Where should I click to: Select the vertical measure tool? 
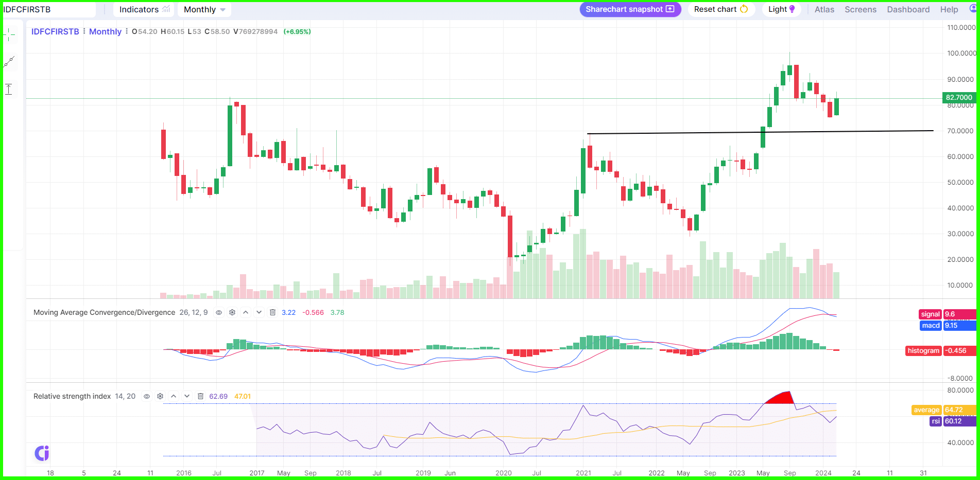tap(9, 89)
